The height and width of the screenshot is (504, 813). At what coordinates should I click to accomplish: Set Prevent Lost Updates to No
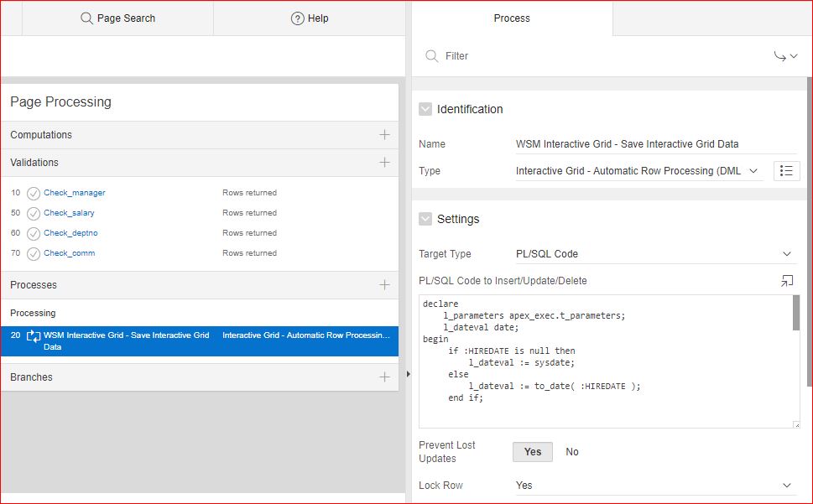coord(572,452)
